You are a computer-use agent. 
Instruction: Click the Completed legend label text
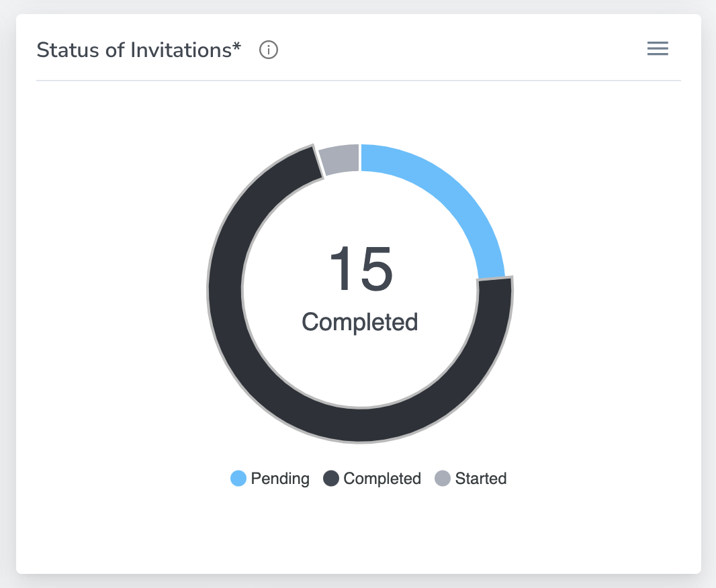click(382, 479)
